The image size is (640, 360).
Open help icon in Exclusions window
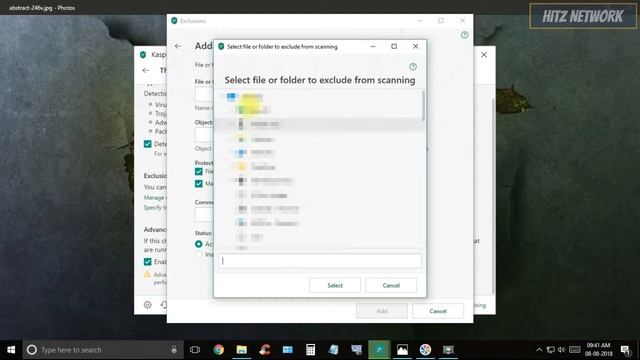point(464,35)
